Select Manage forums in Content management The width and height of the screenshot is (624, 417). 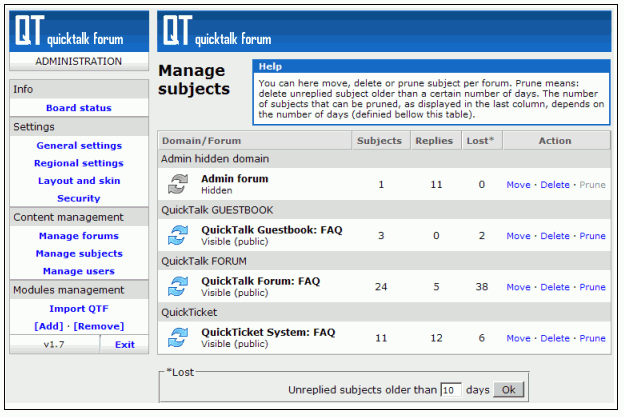79,236
